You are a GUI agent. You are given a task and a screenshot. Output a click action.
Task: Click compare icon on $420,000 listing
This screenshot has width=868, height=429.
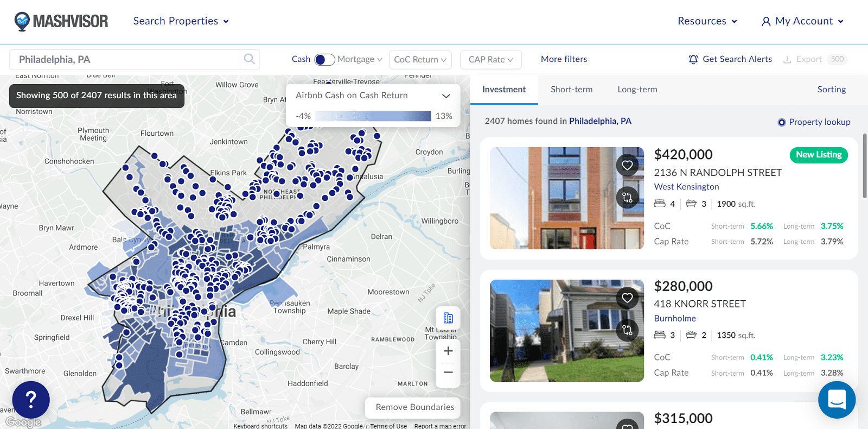[627, 198]
